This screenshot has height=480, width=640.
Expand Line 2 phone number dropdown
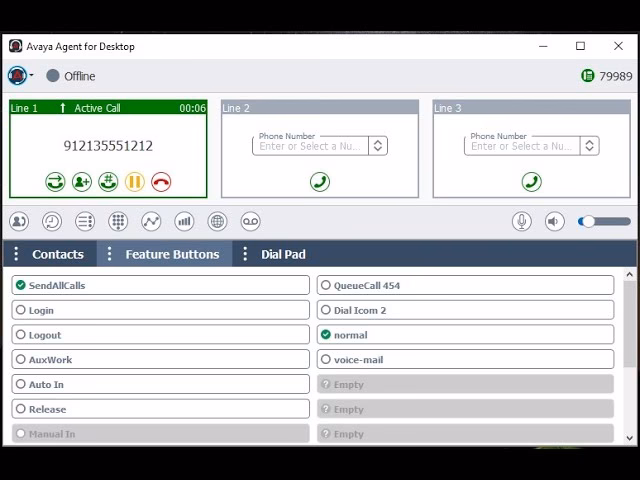pos(378,146)
